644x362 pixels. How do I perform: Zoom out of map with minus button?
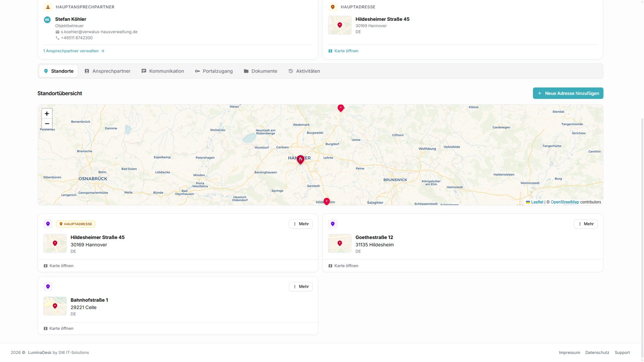[x=47, y=124]
